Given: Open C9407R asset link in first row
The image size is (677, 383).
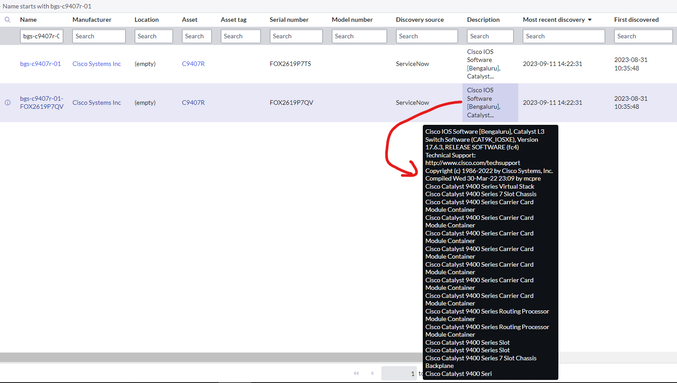Looking at the screenshot, I should pyautogui.click(x=193, y=63).
